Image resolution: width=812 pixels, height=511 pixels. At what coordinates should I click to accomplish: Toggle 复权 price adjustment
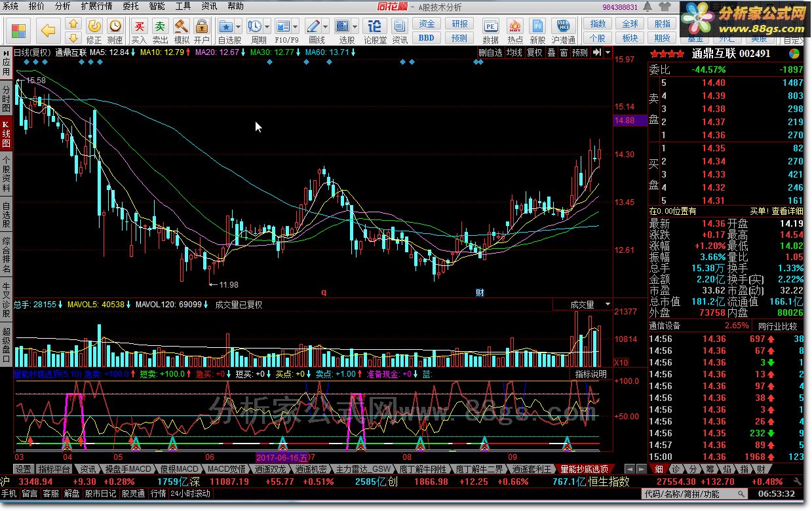(x=535, y=52)
